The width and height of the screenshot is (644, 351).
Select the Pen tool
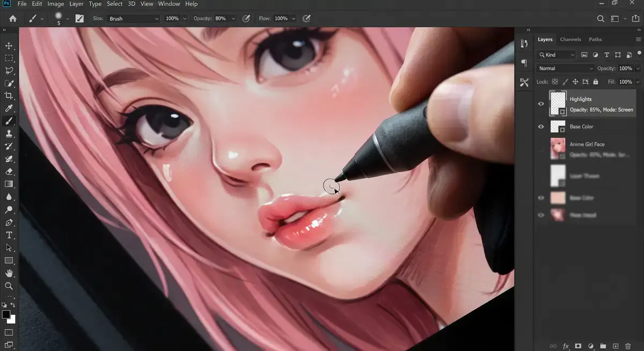pos(9,223)
